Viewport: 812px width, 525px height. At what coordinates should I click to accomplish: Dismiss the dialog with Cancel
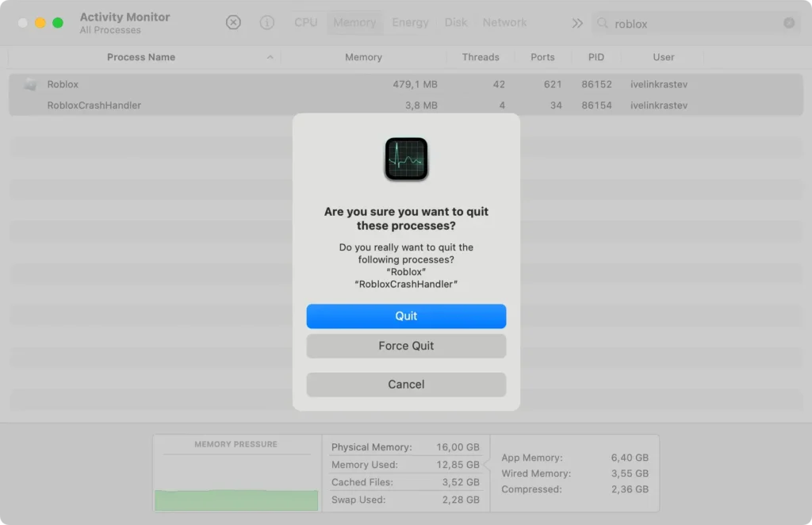pyautogui.click(x=406, y=385)
